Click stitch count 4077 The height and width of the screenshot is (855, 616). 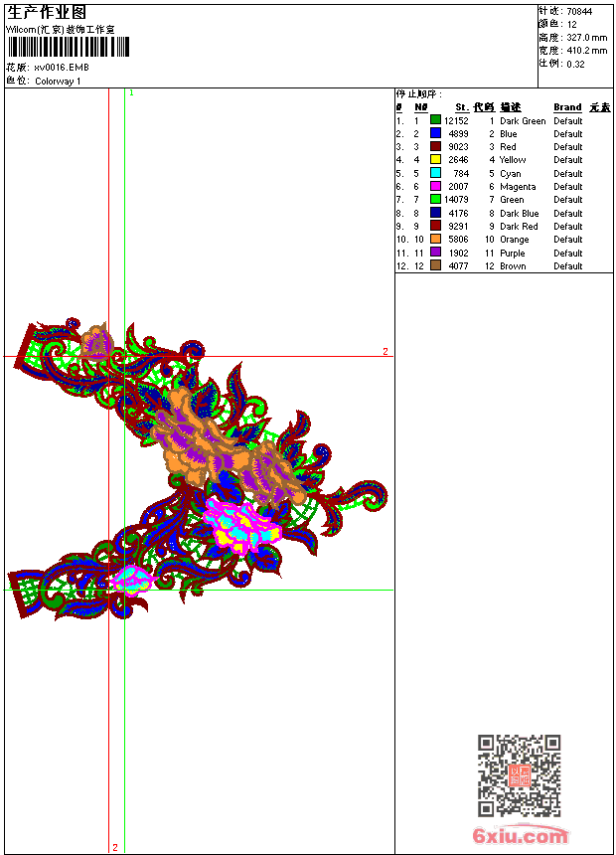point(458,266)
